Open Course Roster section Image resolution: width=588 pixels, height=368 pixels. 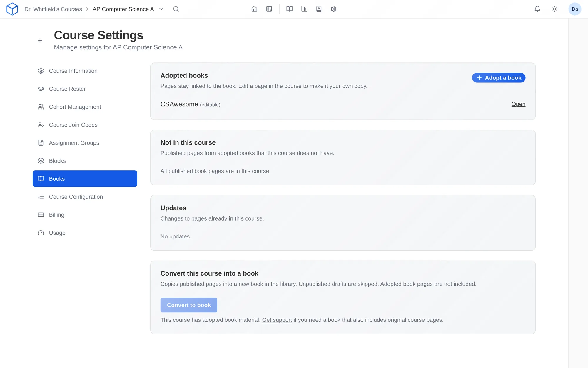tap(85, 89)
